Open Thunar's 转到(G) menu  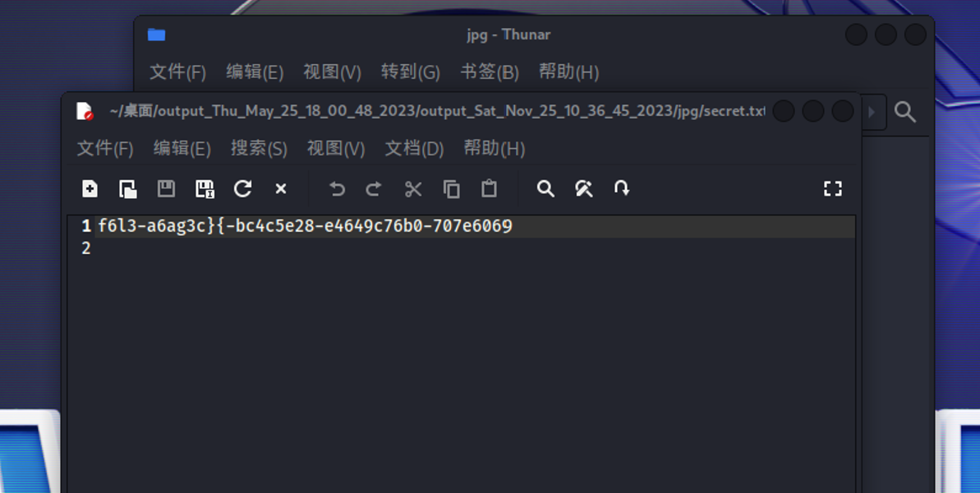tap(411, 71)
